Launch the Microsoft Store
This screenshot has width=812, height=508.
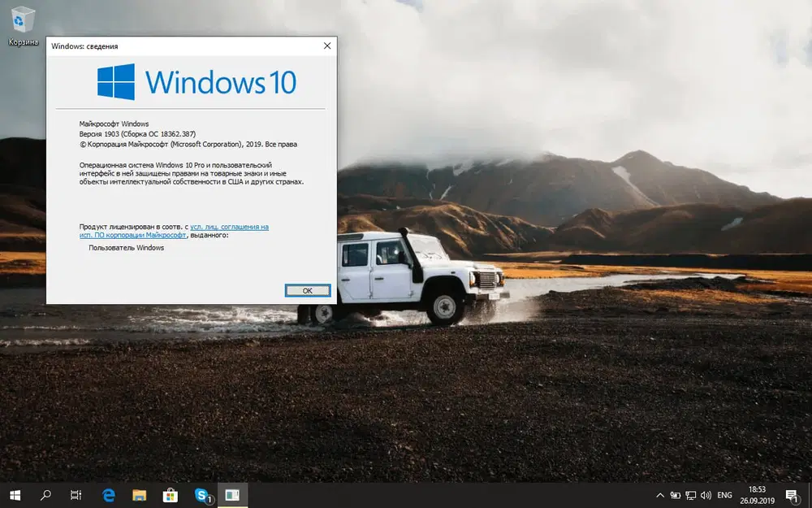171,494
